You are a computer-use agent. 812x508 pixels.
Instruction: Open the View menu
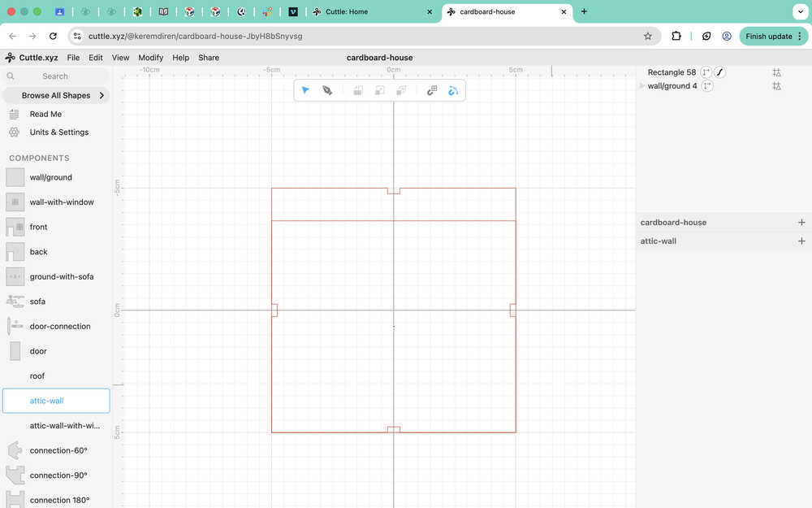point(120,58)
